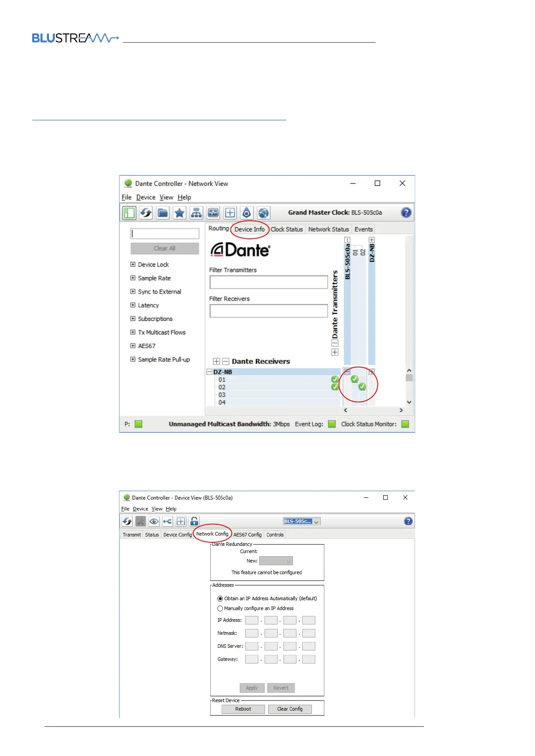Switch to the Clock Status tab
Viewport: 535px width, 756px height.
coord(287,229)
